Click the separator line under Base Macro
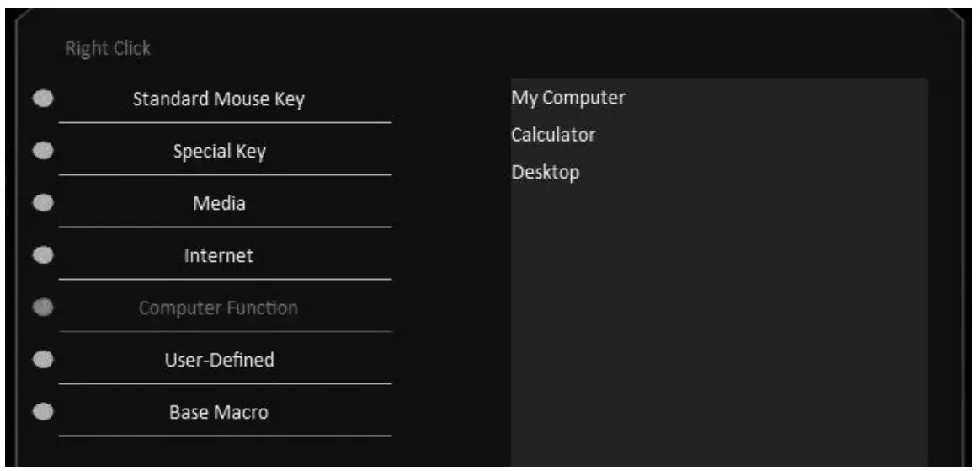Image resolution: width=980 pixels, height=471 pixels. pos(225,436)
